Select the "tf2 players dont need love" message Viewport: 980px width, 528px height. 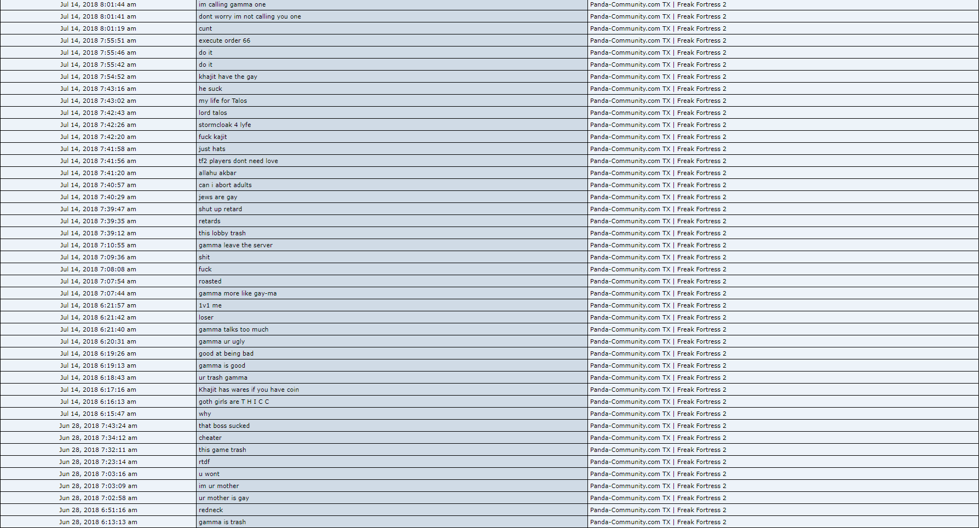point(238,161)
